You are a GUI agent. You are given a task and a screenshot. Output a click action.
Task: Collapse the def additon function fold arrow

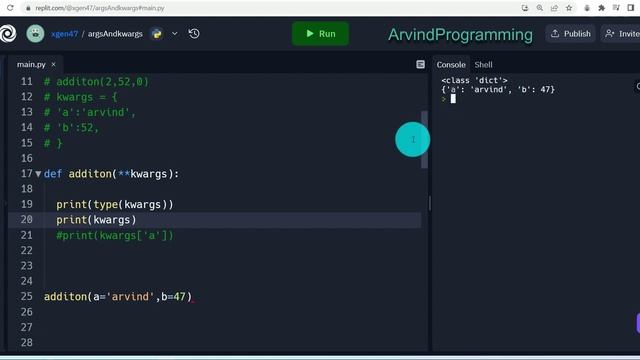(38, 174)
